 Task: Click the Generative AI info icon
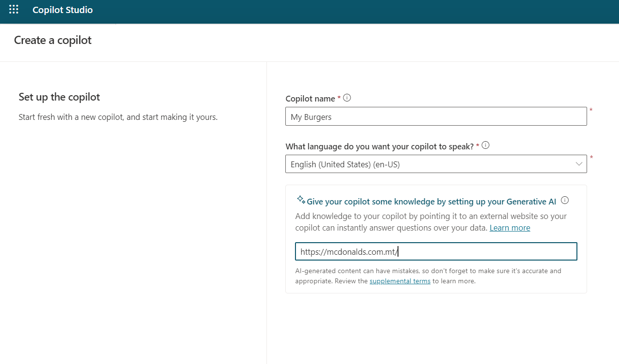click(x=564, y=200)
